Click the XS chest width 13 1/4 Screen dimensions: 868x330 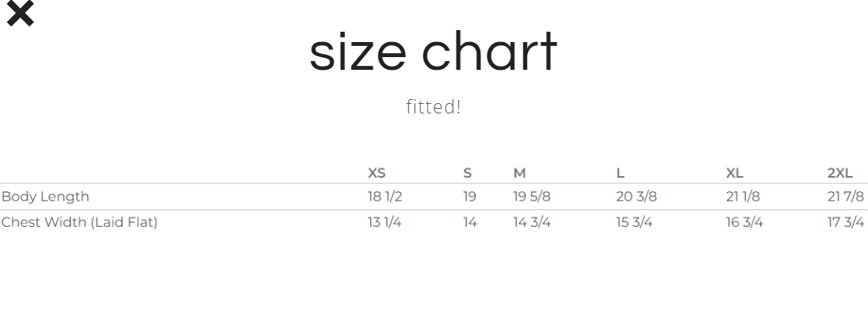click(x=384, y=223)
